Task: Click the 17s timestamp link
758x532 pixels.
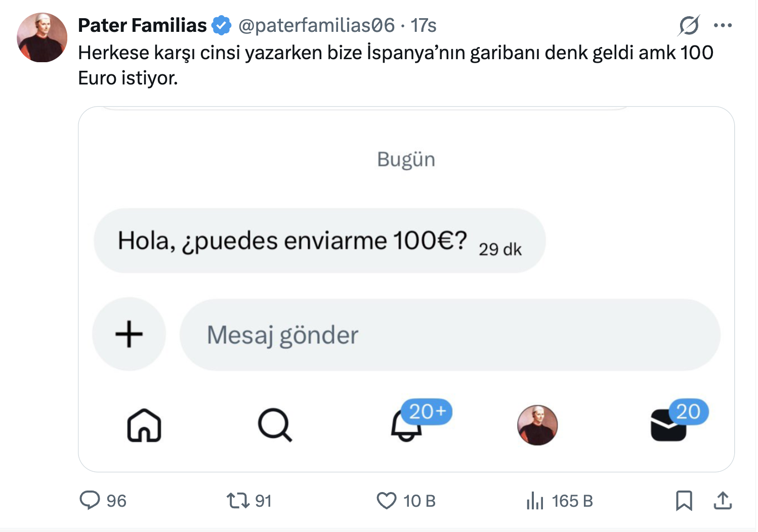Action: tap(423, 25)
